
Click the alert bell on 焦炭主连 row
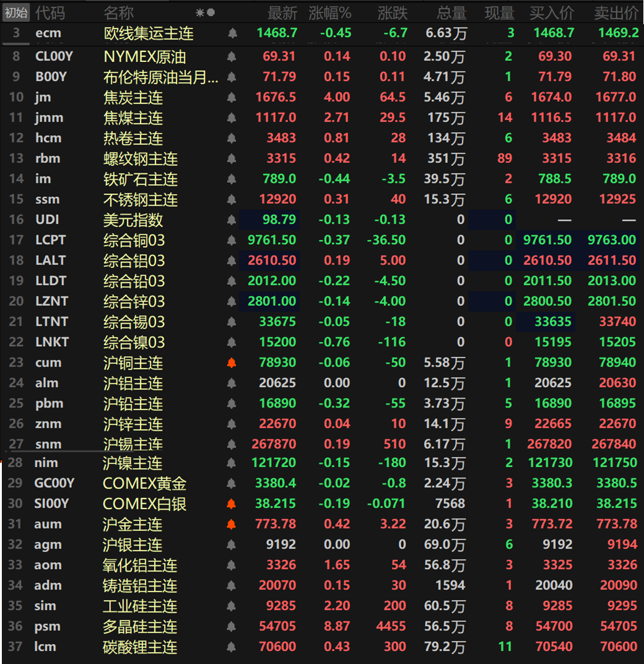tap(232, 97)
